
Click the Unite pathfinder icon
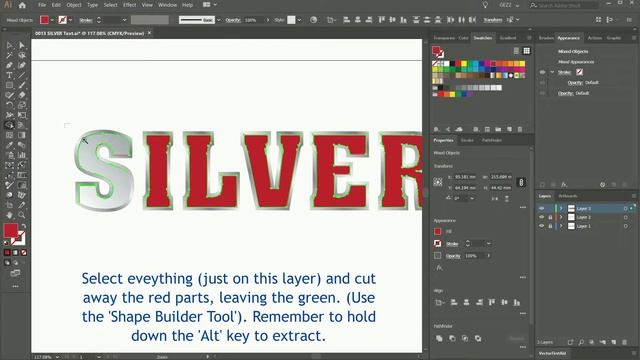pyautogui.click(x=439, y=338)
